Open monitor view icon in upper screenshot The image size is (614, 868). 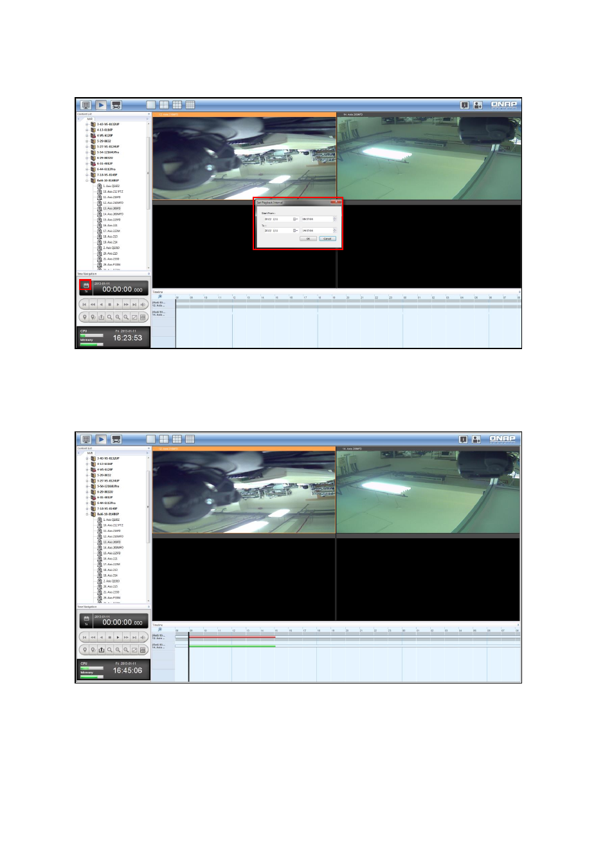[x=86, y=105]
